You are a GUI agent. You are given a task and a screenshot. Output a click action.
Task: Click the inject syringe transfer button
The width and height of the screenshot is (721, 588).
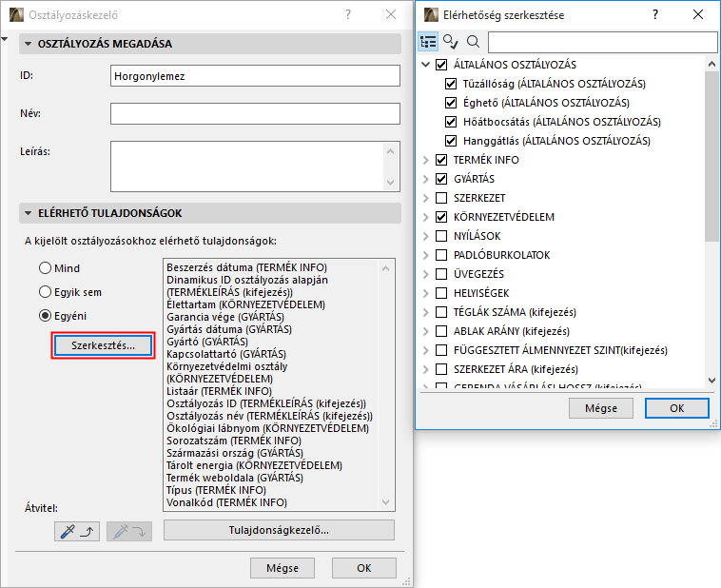[x=129, y=532]
